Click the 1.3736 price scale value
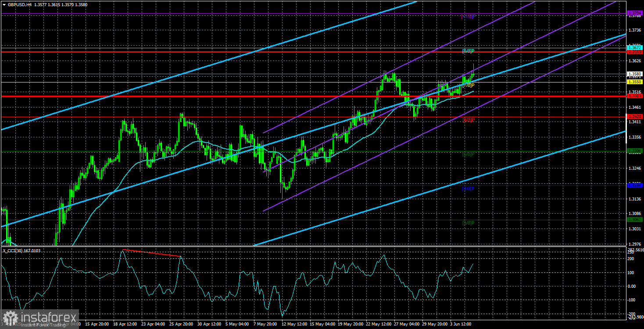Screen dimensions: 644x329 click(x=635, y=30)
